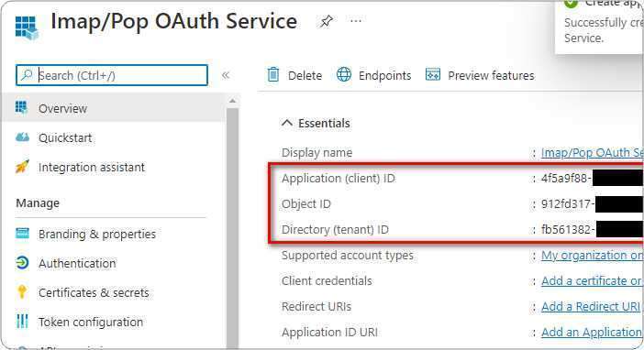The height and width of the screenshot is (350, 644).
Task: Click the Directory (tenant) ID value fb561382
Action: point(568,229)
